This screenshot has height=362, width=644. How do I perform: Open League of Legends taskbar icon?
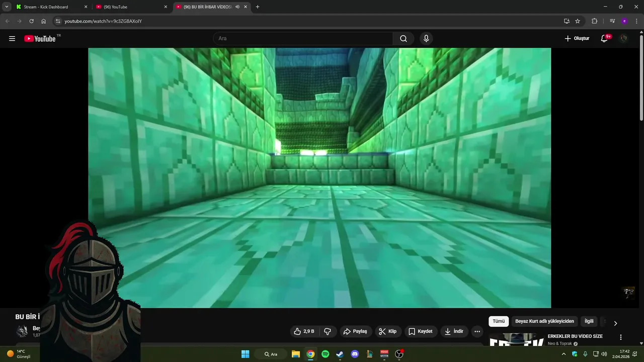[370, 354]
